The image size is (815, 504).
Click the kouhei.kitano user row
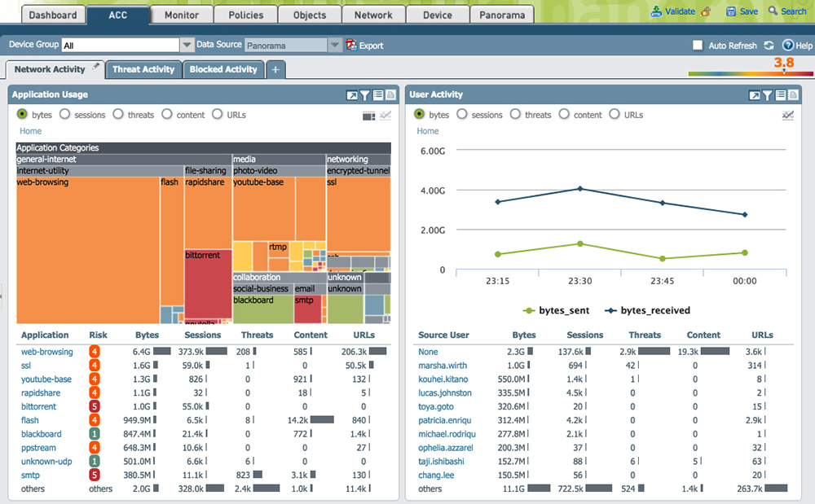pos(603,379)
